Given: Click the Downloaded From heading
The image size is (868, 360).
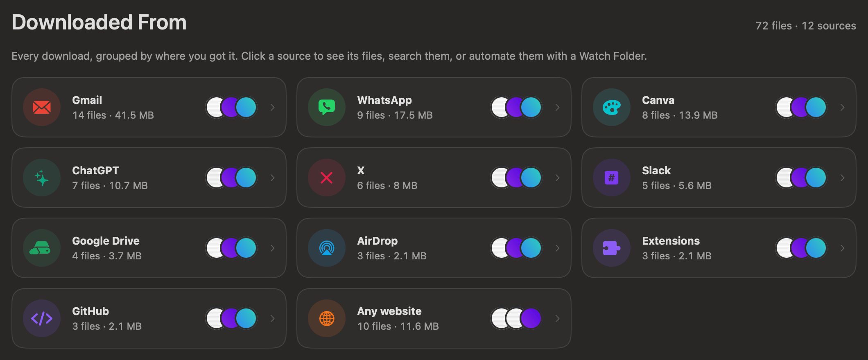Looking at the screenshot, I should [x=99, y=22].
